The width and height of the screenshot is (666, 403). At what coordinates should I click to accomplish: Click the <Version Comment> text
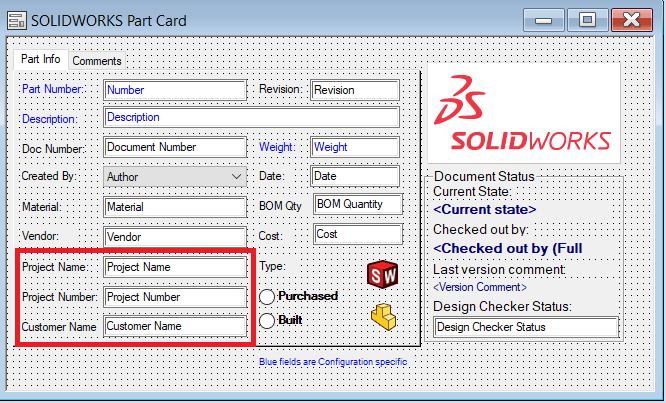[480, 287]
